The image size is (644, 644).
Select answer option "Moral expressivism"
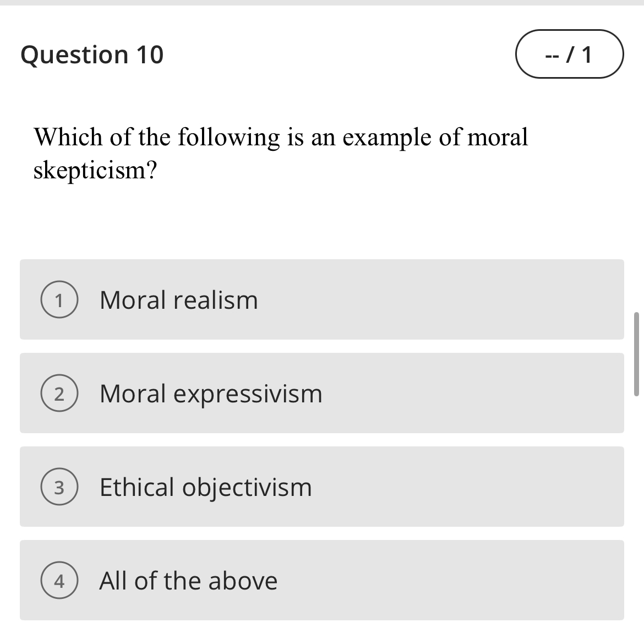[211, 393]
